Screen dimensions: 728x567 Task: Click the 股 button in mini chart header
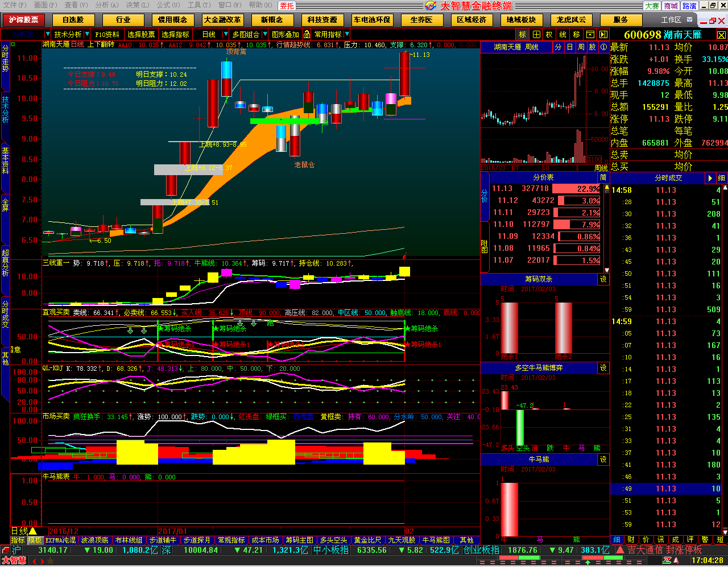592,47
